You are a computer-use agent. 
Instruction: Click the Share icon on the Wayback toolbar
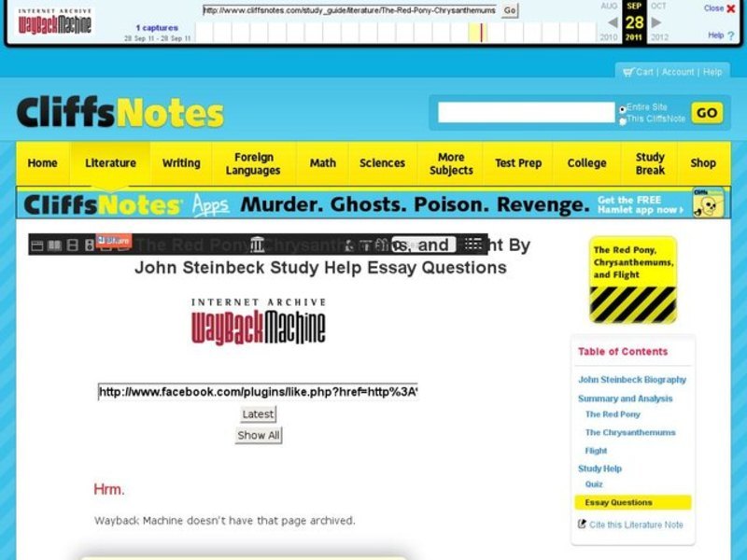[x=112, y=244]
